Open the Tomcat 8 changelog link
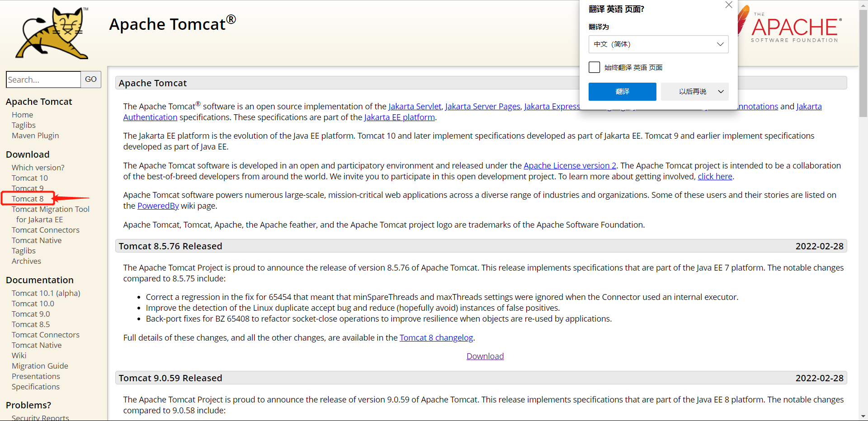This screenshot has width=868, height=421. 436,338
